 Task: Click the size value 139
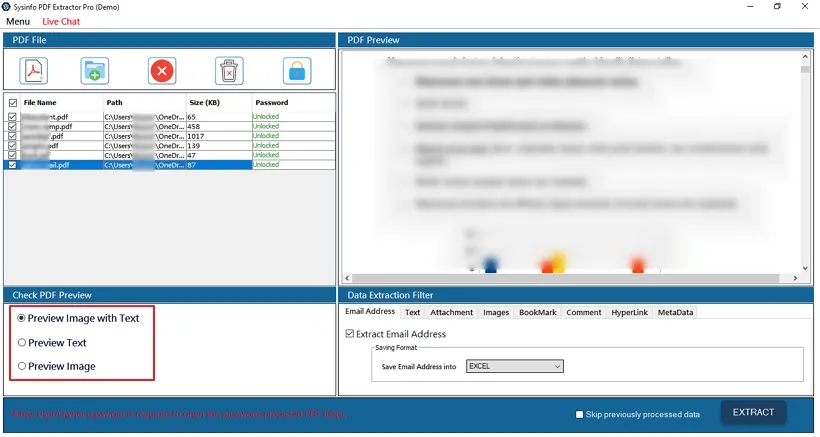(193, 146)
